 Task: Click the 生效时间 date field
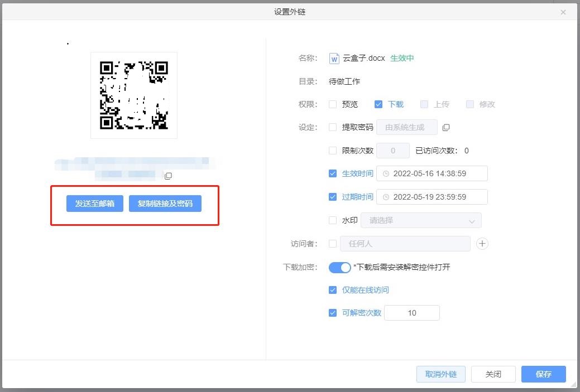pos(432,173)
